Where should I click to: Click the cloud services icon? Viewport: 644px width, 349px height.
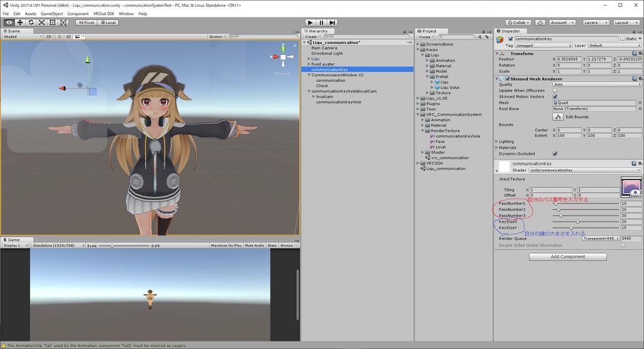(x=540, y=23)
